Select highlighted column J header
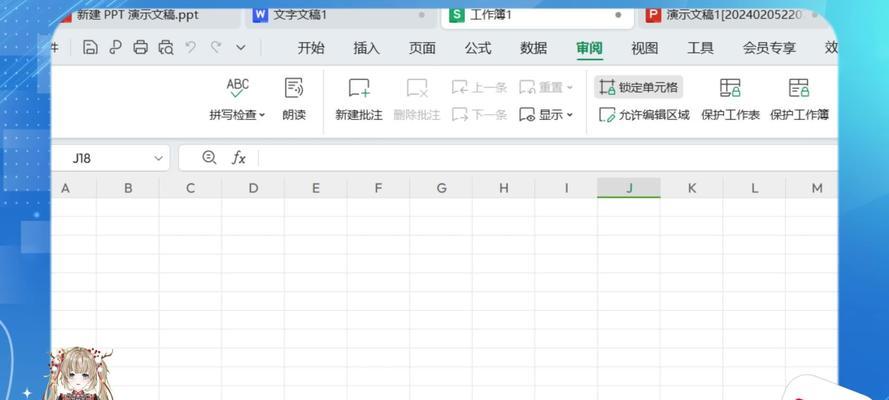The image size is (889, 400). (x=629, y=188)
